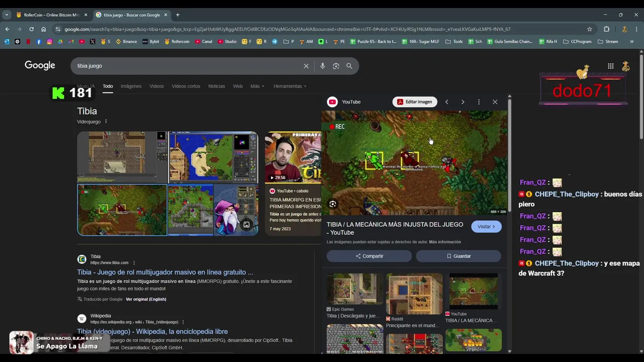Open the Epic Games related image
644x362 pixels.
pyautogui.click(x=355, y=289)
